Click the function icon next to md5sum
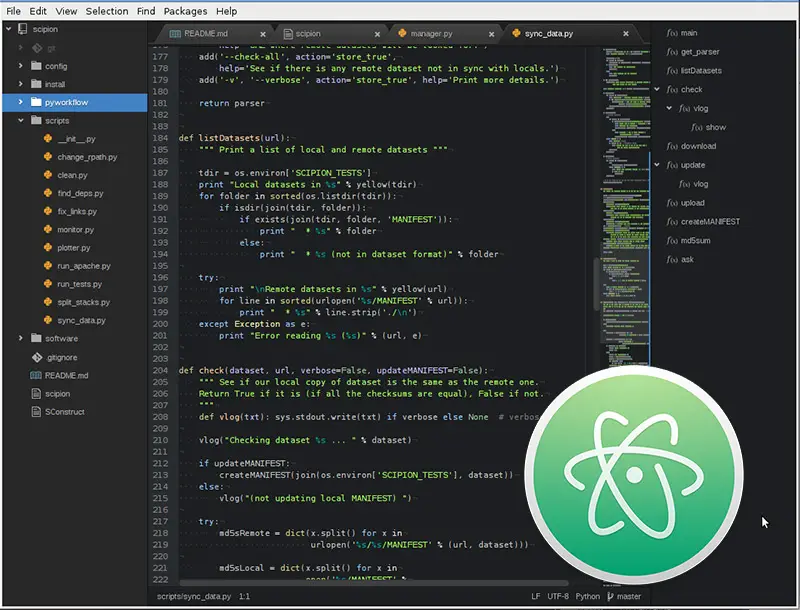The image size is (800, 610). tap(672, 240)
